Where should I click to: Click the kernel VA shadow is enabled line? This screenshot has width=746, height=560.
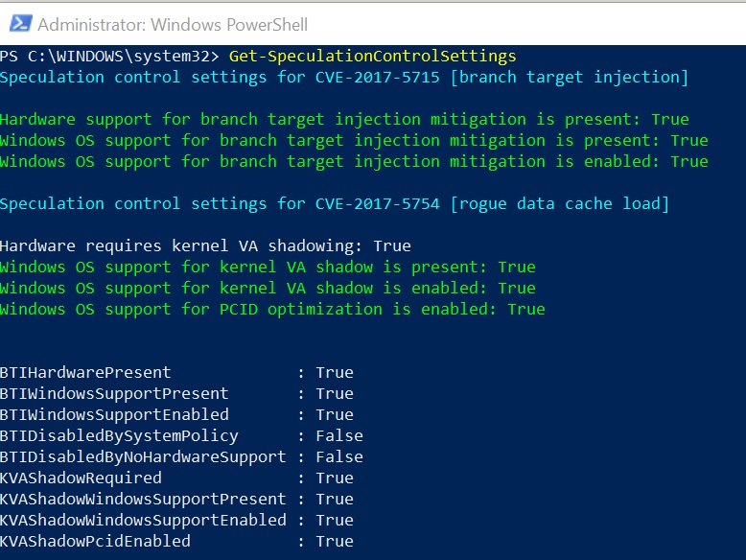click(x=268, y=288)
